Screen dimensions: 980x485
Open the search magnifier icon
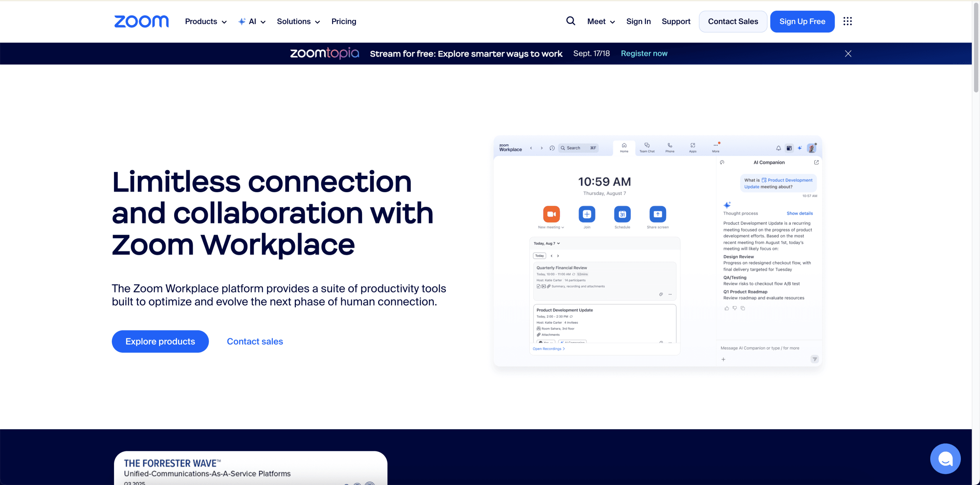point(570,21)
